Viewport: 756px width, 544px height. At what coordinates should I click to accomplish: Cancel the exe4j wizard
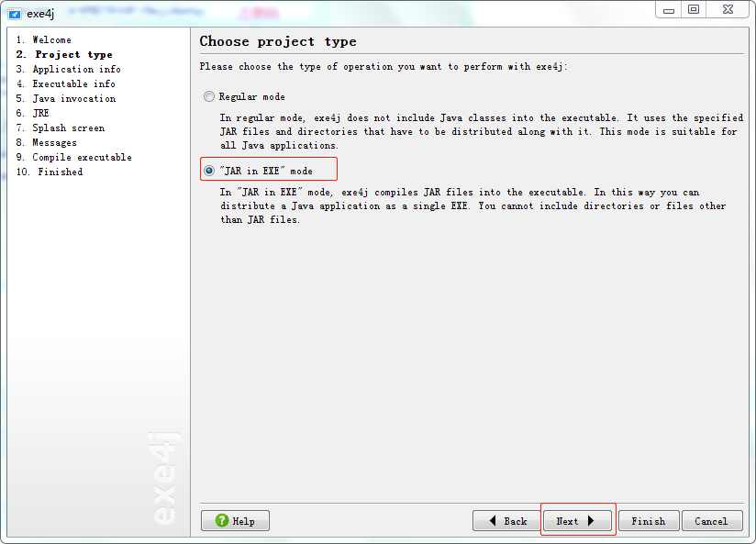point(712,521)
